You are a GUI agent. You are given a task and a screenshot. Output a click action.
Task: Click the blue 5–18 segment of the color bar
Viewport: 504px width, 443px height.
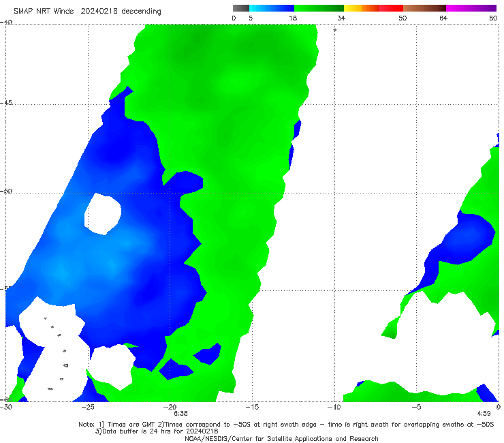(272, 8)
